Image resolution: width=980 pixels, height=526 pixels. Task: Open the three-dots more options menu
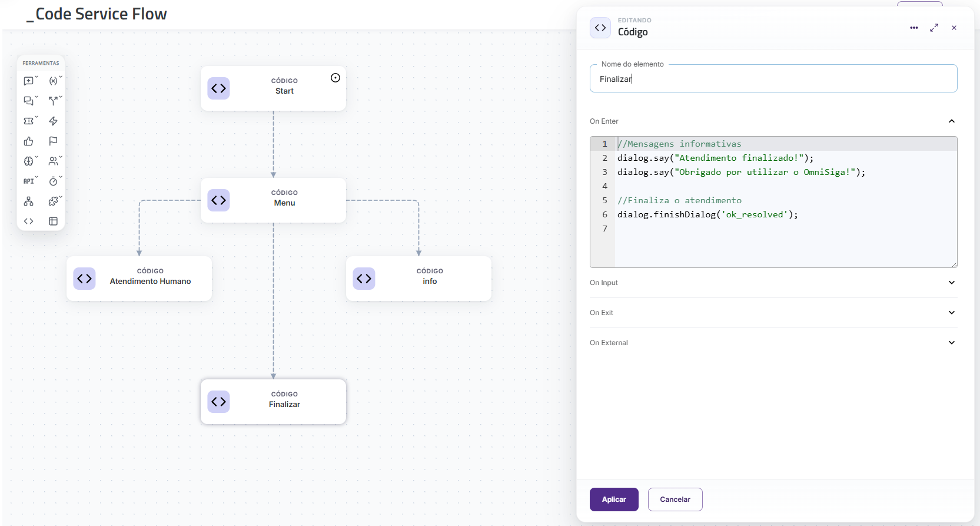(x=914, y=28)
